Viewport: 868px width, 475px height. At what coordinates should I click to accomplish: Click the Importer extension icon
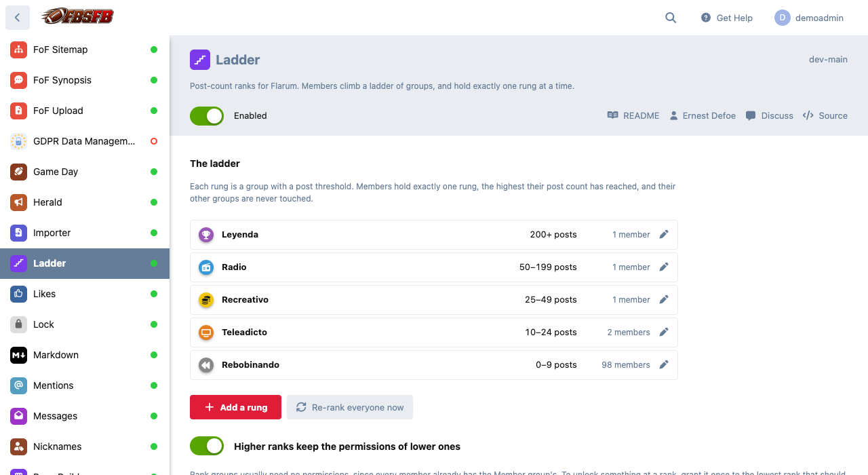(x=18, y=233)
